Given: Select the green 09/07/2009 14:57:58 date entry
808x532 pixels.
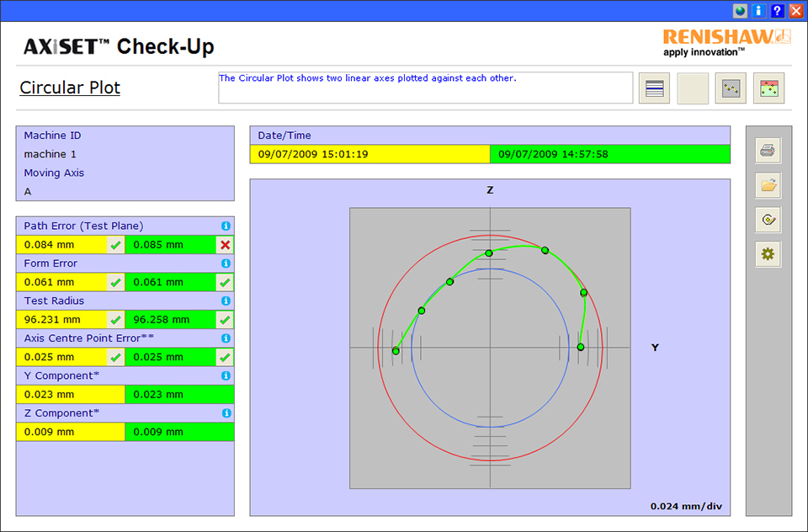Looking at the screenshot, I should click(x=609, y=154).
